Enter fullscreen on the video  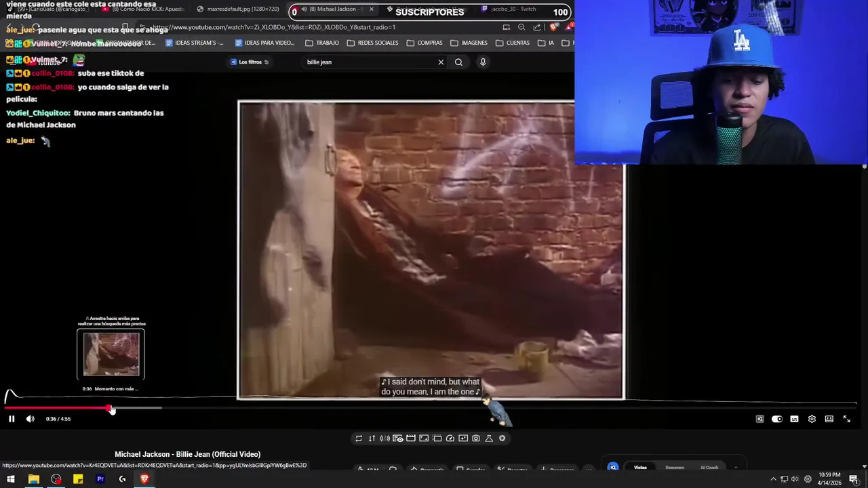click(x=846, y=419)
